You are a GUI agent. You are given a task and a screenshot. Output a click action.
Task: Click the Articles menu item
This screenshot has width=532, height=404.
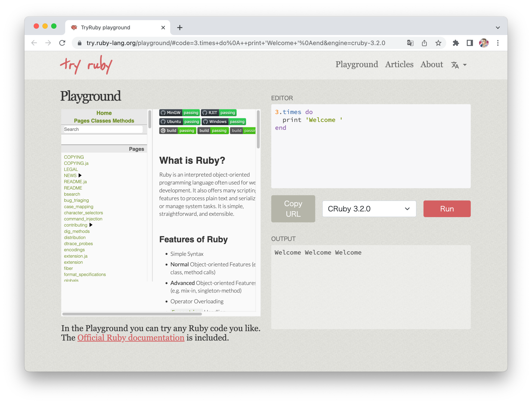coord(399,64)
